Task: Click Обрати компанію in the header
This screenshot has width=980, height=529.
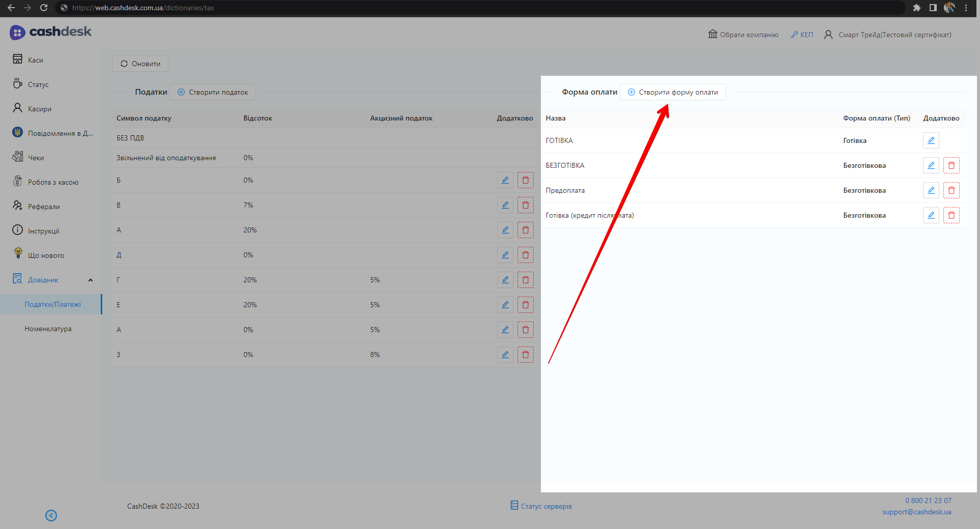Action: click(743, 35)
